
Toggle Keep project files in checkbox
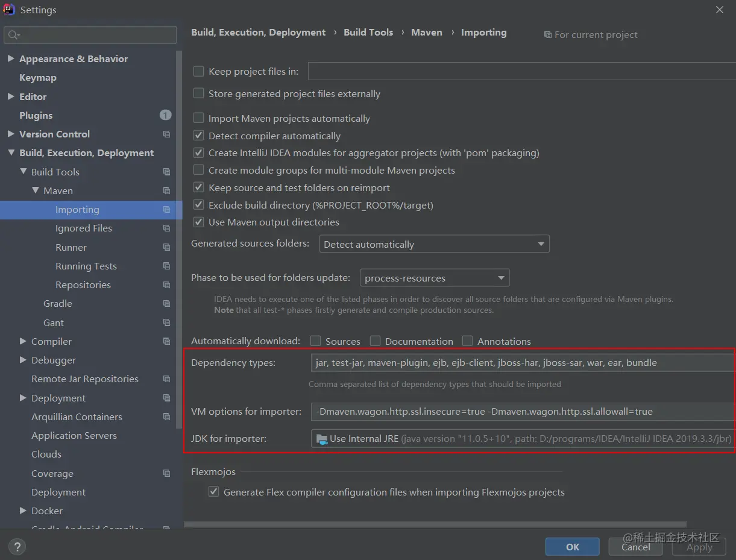click(198, 71)
